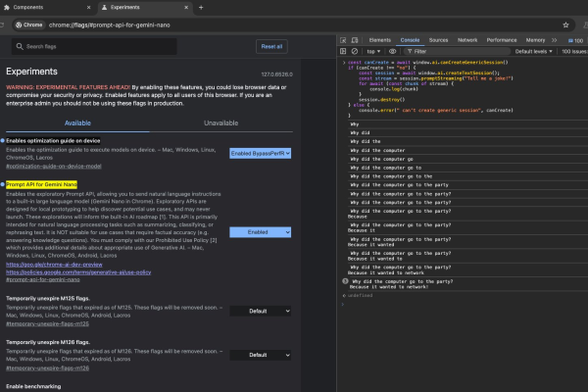Open the #temporary-unexpire-flags-m125 link
This screenshot has height=392, width=588.
[47, 323]
